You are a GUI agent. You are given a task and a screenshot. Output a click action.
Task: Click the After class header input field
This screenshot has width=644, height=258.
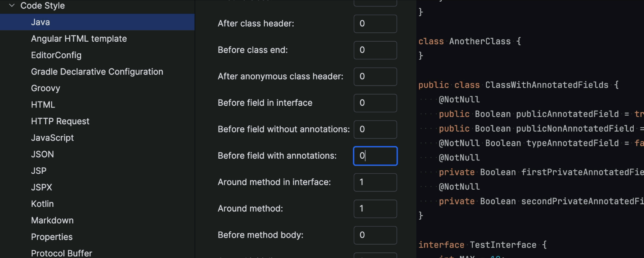(x=375, y=24)
